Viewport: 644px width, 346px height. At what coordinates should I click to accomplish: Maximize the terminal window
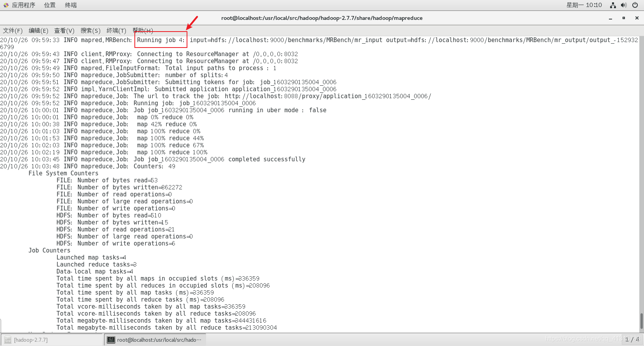pos(624,18)
